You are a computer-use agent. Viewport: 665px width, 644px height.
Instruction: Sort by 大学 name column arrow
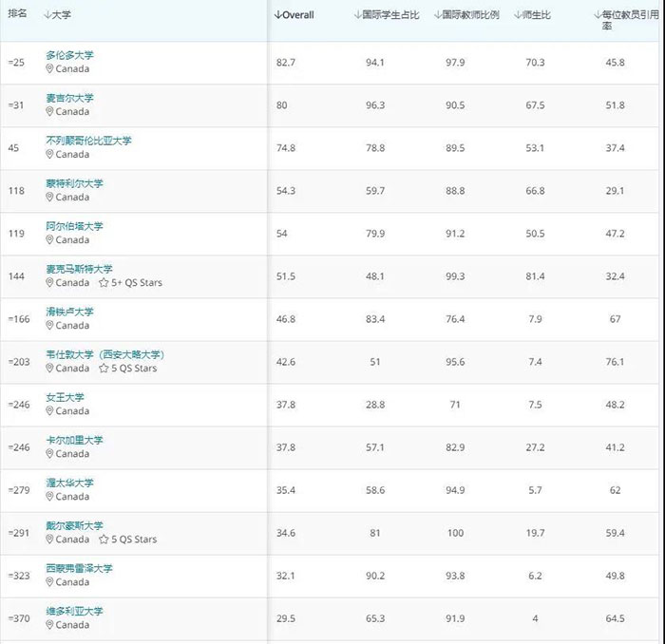(47, 15)
